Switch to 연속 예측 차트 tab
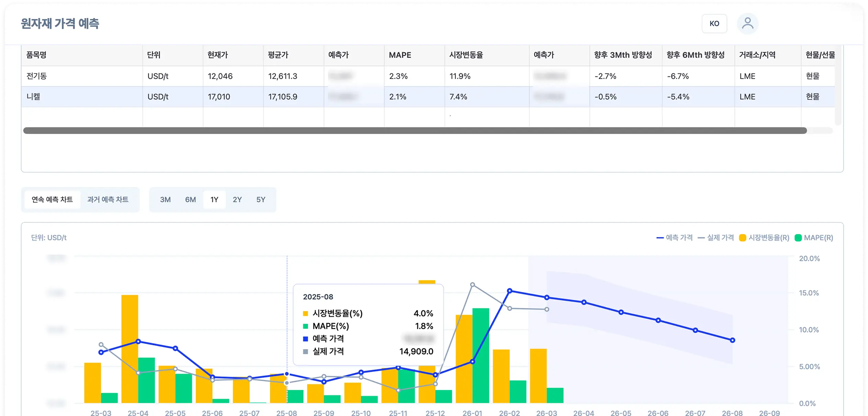The width and height of the screenshot is (868, 416). [x=52, y=199]
